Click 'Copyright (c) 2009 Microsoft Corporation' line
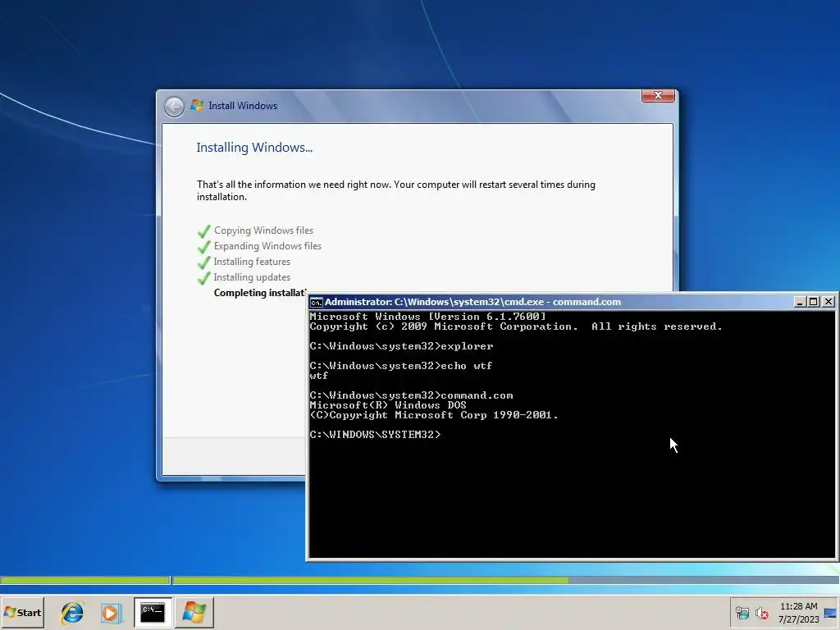 click(x=516, y=326)
